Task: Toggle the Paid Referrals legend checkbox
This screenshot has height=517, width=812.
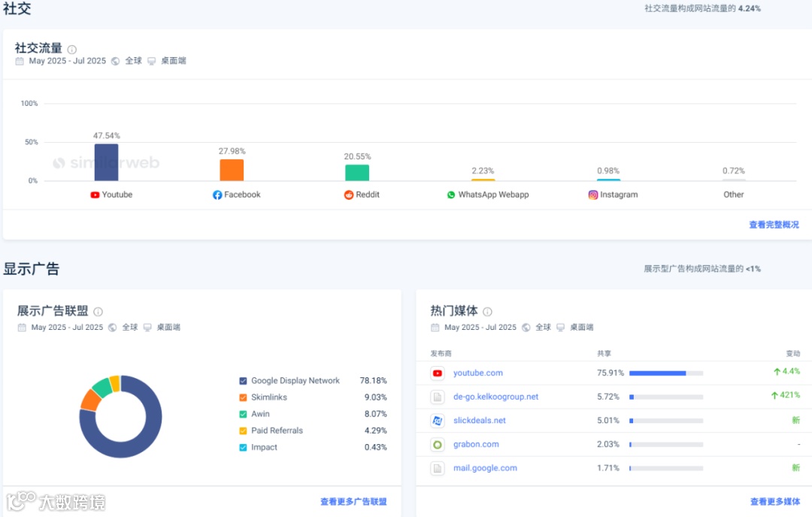Action: click(x=243, y=431)
